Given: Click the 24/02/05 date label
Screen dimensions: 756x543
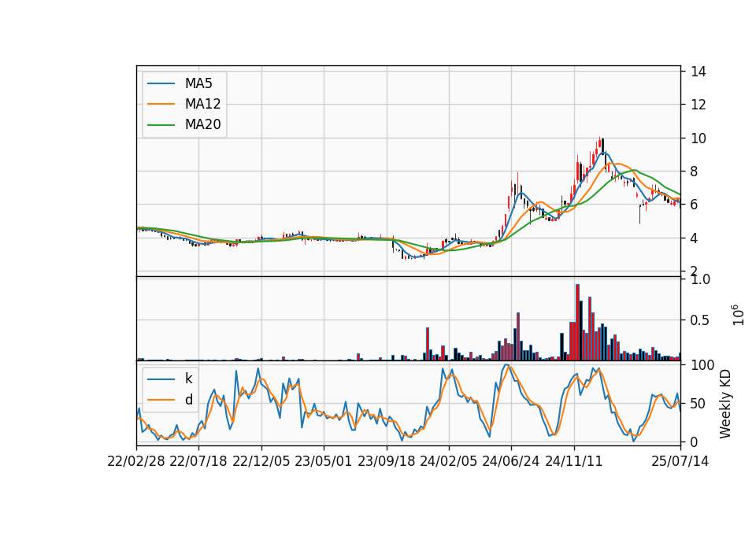Looking at the screenshot, I should (x=448, y=461).
